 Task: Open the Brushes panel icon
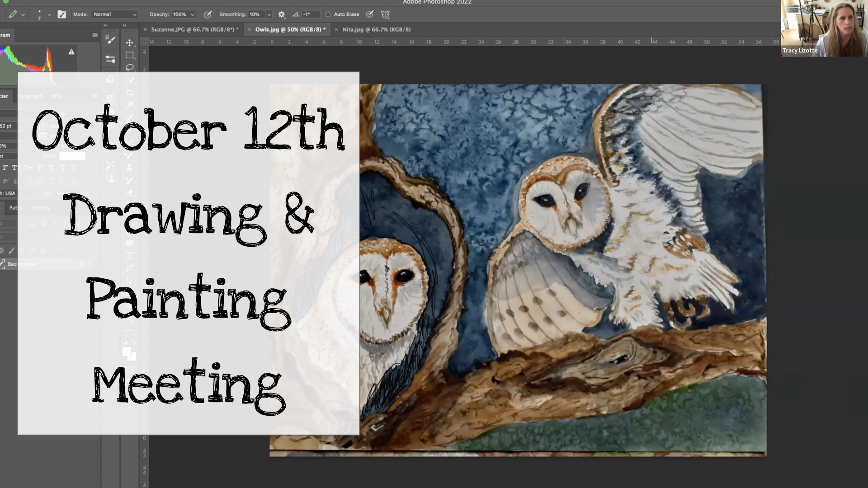click(110, 59)
